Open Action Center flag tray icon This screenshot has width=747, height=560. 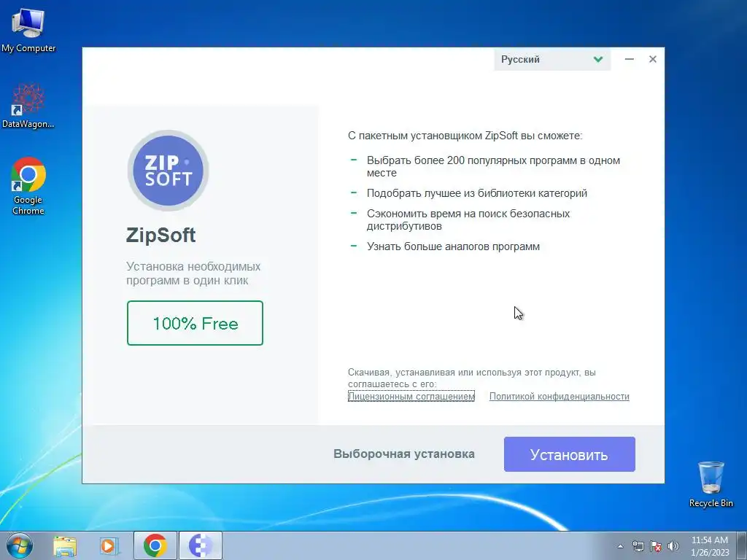point(656,546)
